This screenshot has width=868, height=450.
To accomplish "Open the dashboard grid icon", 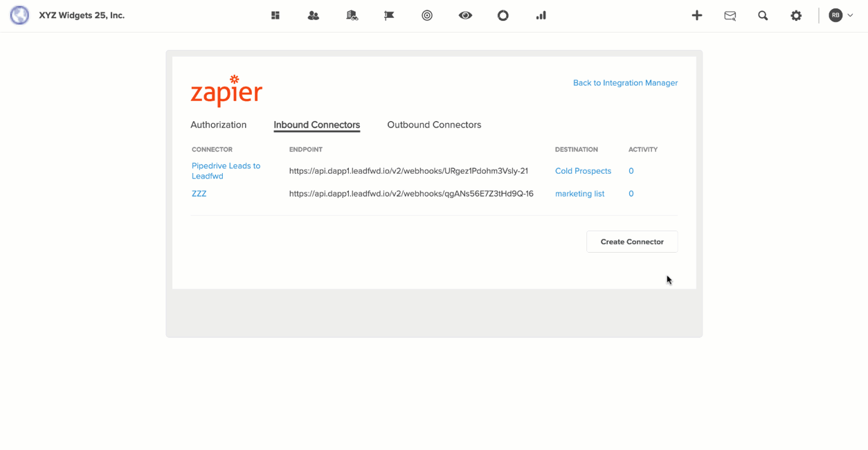I will click(275, 15).
